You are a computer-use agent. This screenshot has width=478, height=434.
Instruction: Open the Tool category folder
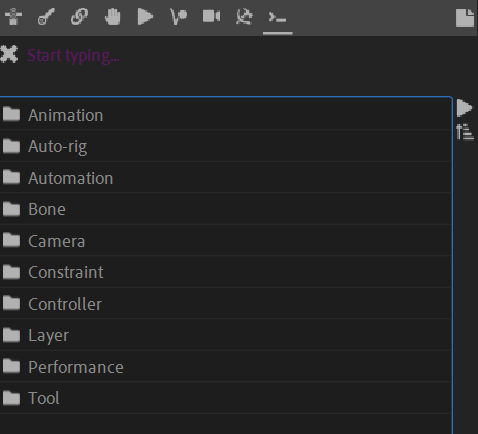click(225, 398)
